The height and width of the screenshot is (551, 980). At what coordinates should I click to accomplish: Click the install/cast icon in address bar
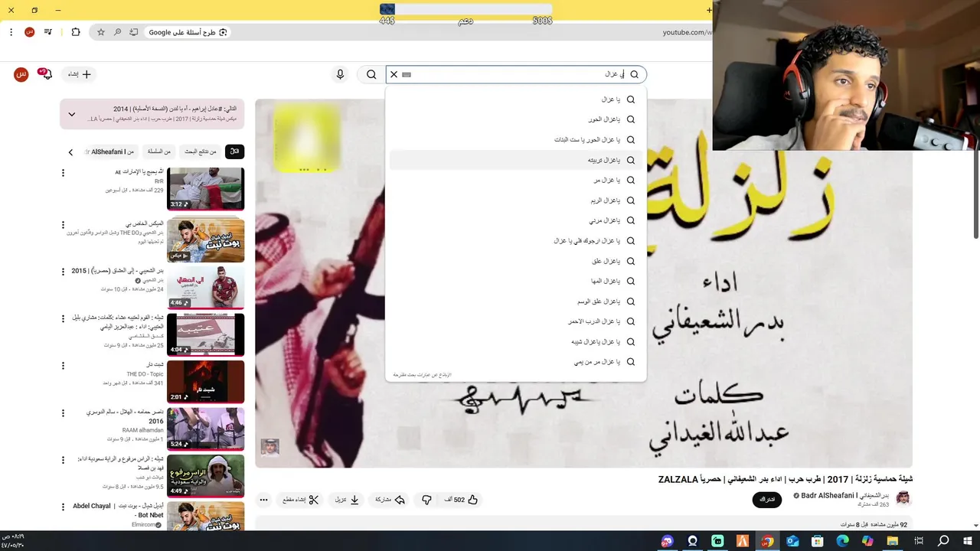point(134,32)
